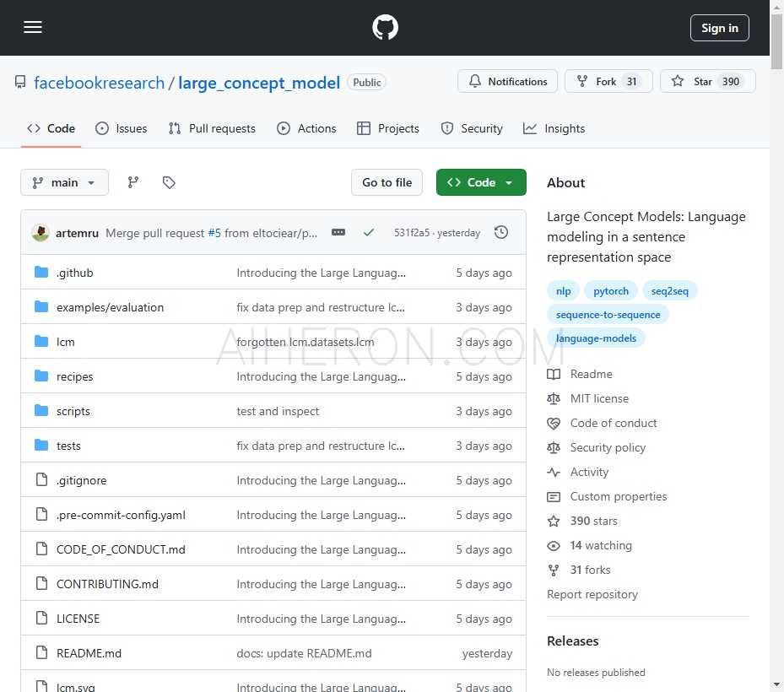Open the hamburger navigation menu
Image resolution: width=784 pixels, height=692 pixels.
pyautogui.click(x=33, y=28)
